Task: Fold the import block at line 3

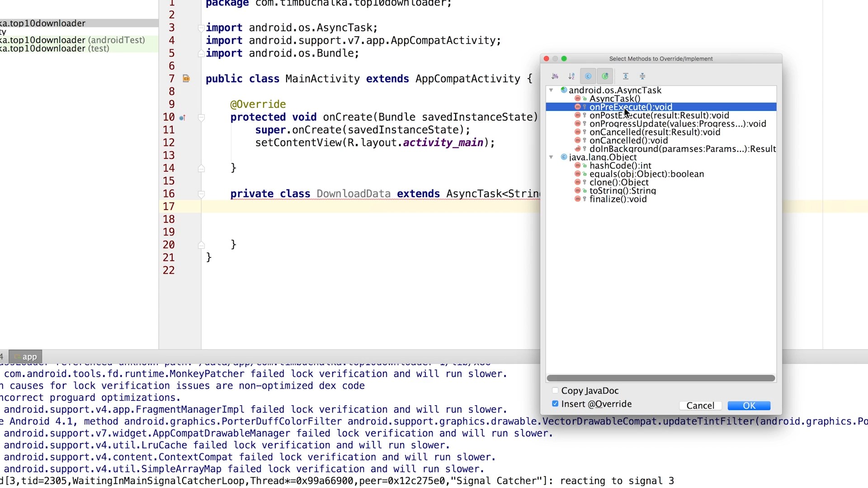Action: pyautogui.click(x=201, y=28)
